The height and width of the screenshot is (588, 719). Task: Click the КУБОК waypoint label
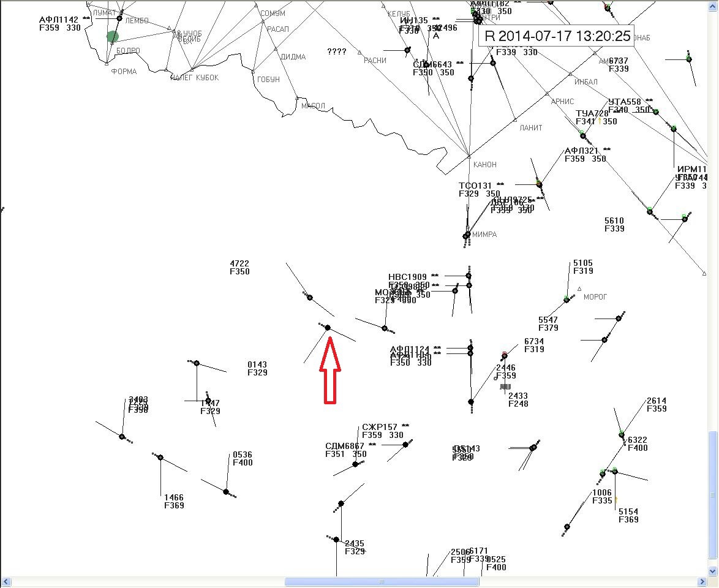click(207, 78)
